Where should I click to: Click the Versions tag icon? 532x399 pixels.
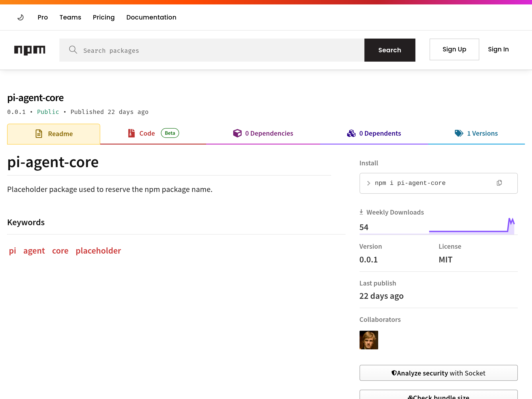click(459, 133)
